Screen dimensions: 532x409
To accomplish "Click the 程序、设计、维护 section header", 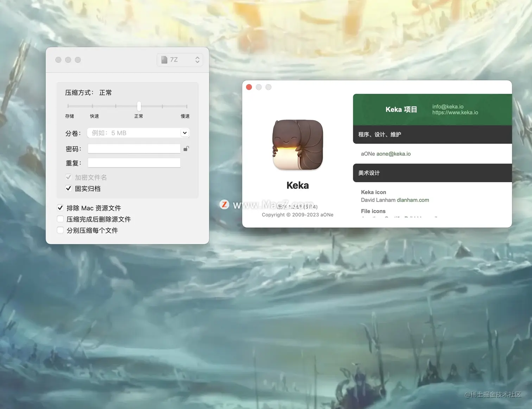I will pyautogui.click(x=379, y=134).
